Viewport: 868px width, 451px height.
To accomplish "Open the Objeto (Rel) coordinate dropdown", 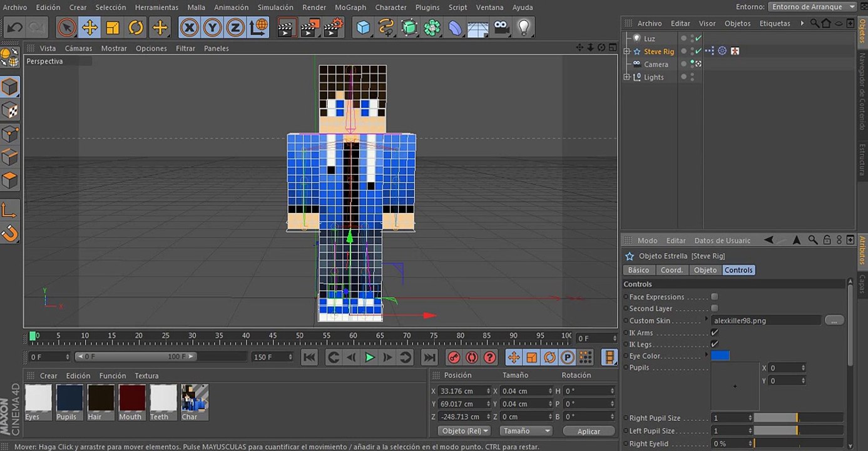I will click(464, 431).
